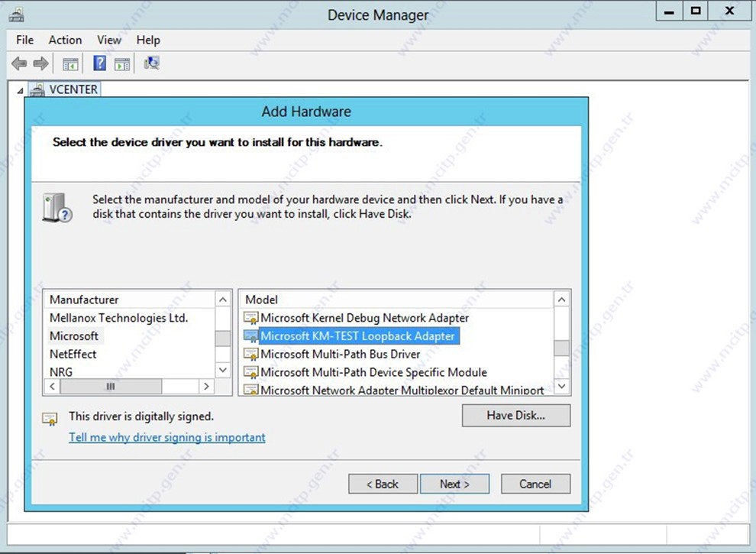This screenshot has height=554, width=756.
Task: Click the Model column header
Action: click(397, 300)
